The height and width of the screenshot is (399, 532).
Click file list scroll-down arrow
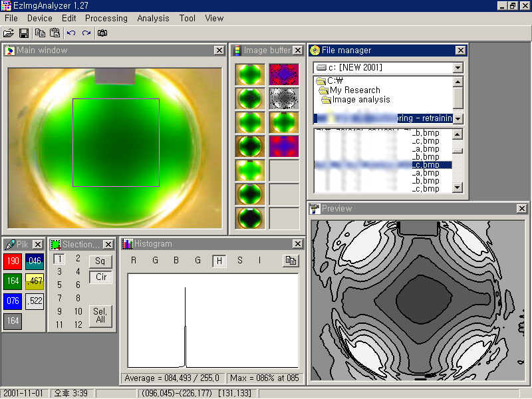pyautogui.click(x=458, y=188)
